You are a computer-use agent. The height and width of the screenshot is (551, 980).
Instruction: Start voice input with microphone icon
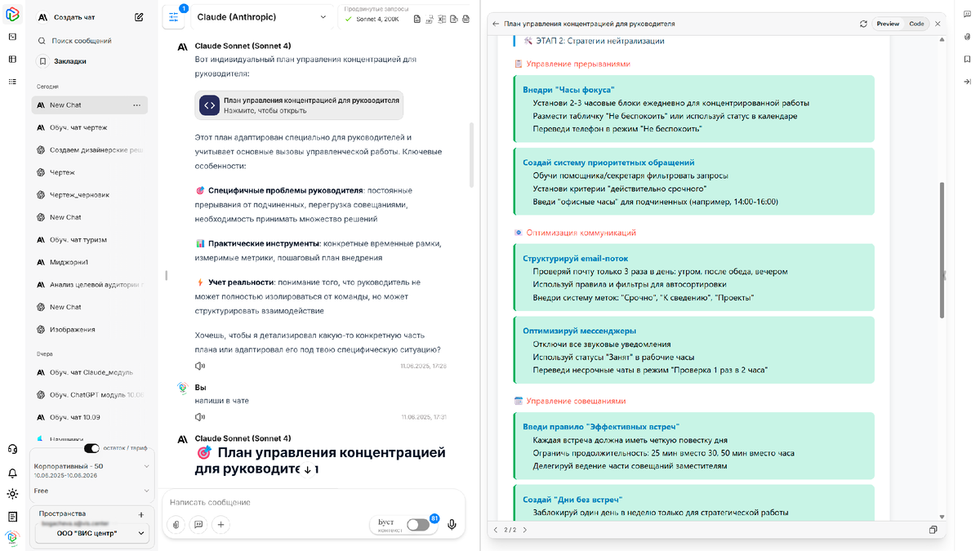pos(452,525)
